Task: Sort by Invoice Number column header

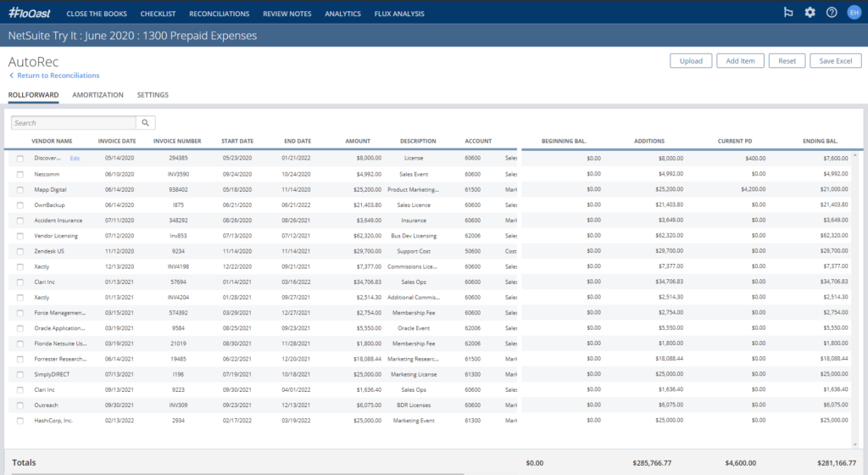Action: [x=177, y=141]
